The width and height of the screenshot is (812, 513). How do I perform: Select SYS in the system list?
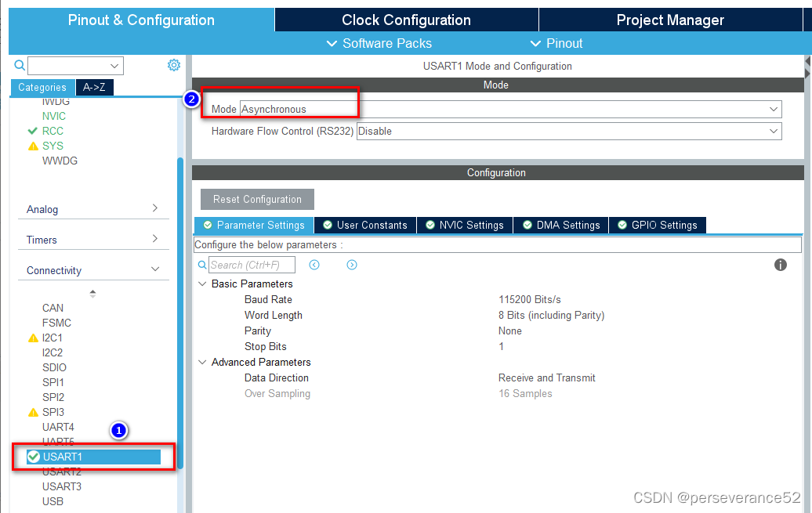click(53, 146)
